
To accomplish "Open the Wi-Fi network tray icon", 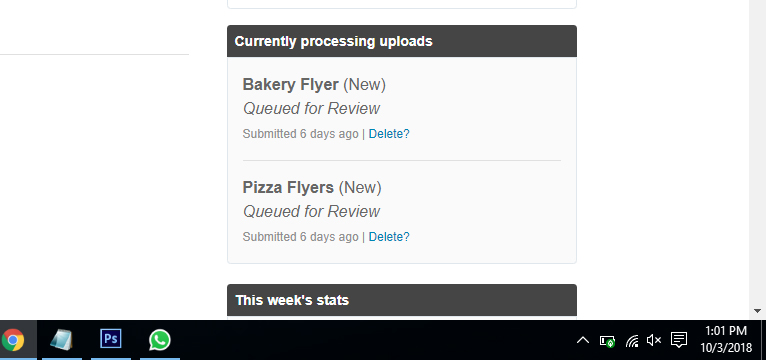I will pos(632,340).
